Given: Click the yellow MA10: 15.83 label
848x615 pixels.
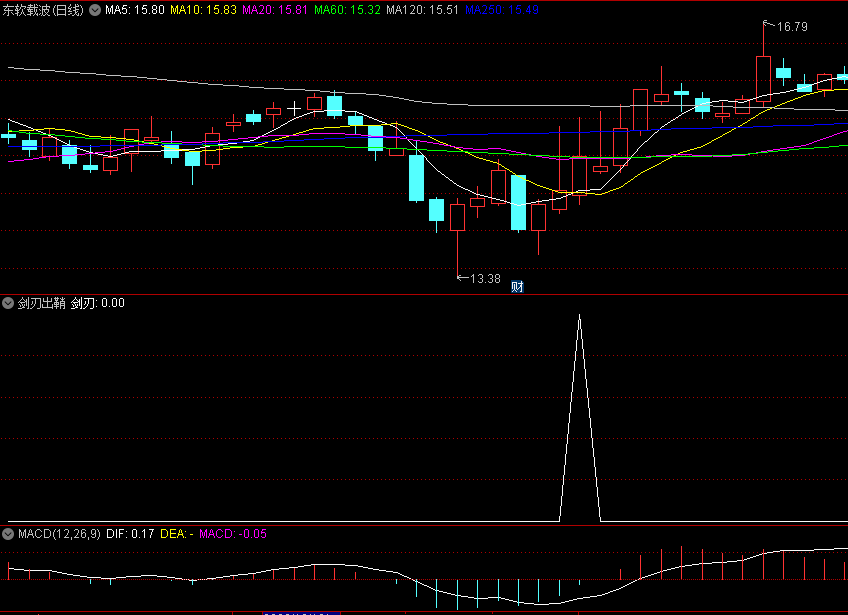Looking at the screenshot, I should [203, 10].
